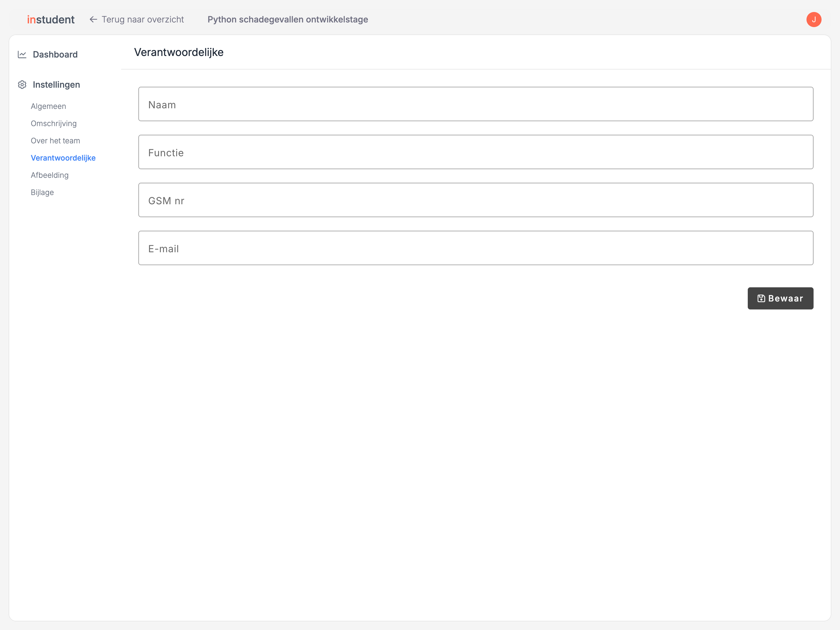Open the Instellingen section
Screen dimensions: 840x630
point(56,85)
